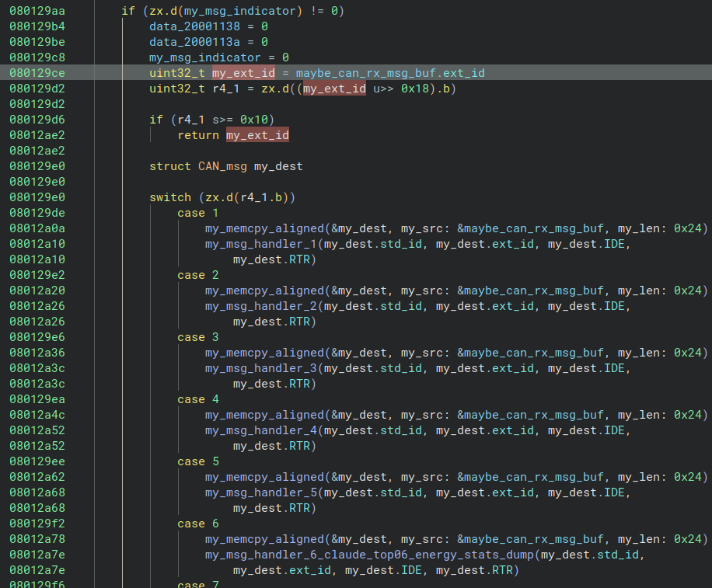Open my_msg_handler_6_claude_top06_energy_stats_dump function

pos(369,555)
